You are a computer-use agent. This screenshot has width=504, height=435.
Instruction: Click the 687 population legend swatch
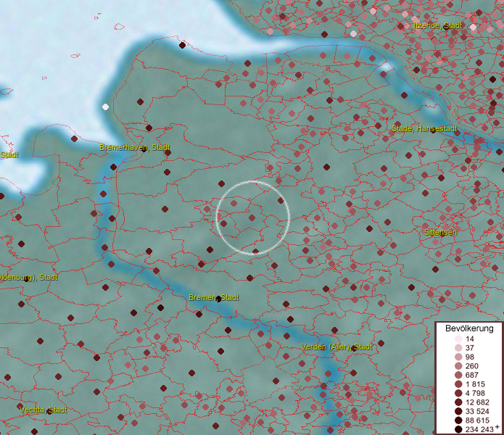(458, 375)
